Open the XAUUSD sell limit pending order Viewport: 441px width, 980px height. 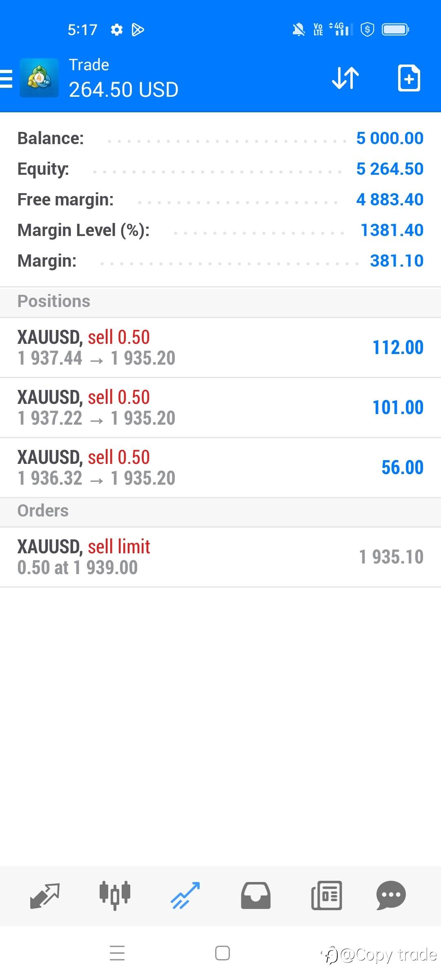pos(220,557)
